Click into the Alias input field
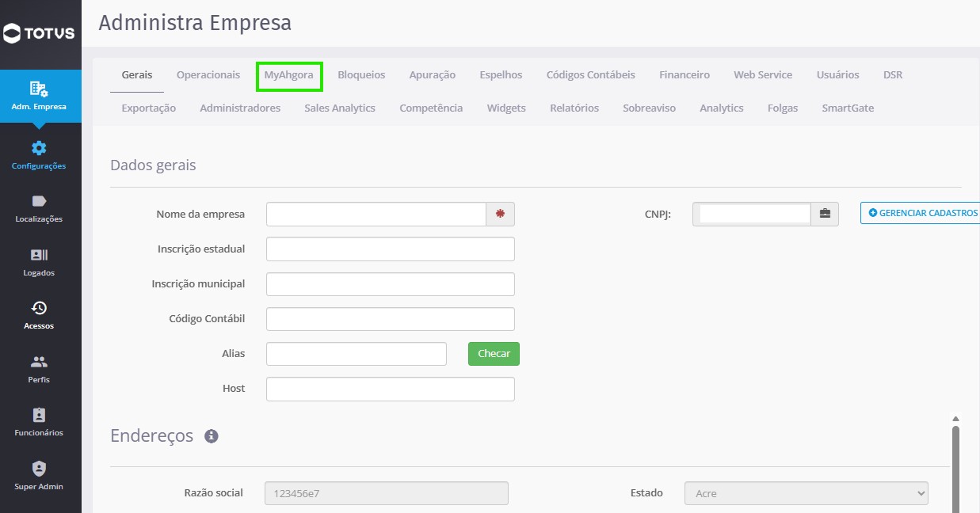Viewport: 980px width, 513px height. pos(357,354)
